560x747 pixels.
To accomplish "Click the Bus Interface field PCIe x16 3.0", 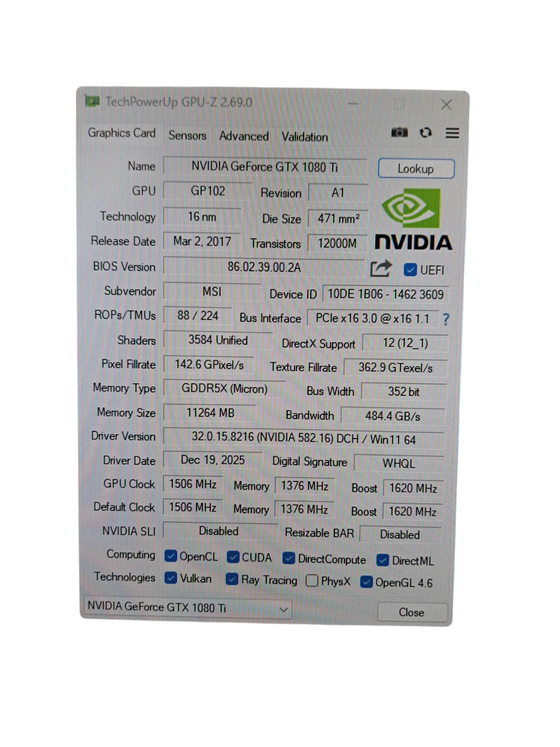I will [373, 318].
